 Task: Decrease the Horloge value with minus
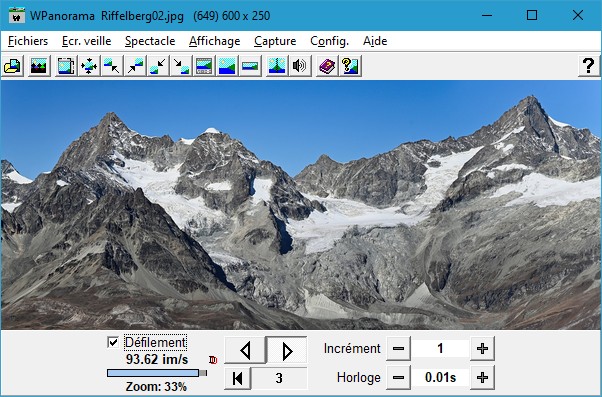399,378
